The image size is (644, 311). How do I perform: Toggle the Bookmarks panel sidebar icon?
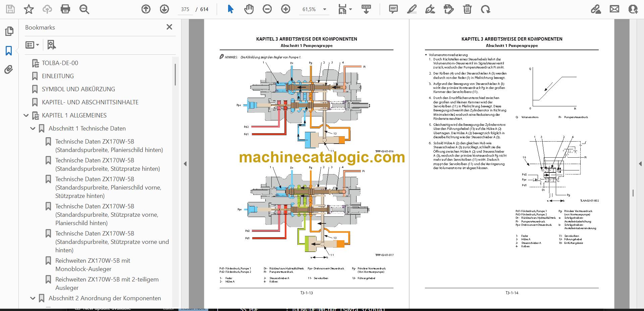(9, 51)
